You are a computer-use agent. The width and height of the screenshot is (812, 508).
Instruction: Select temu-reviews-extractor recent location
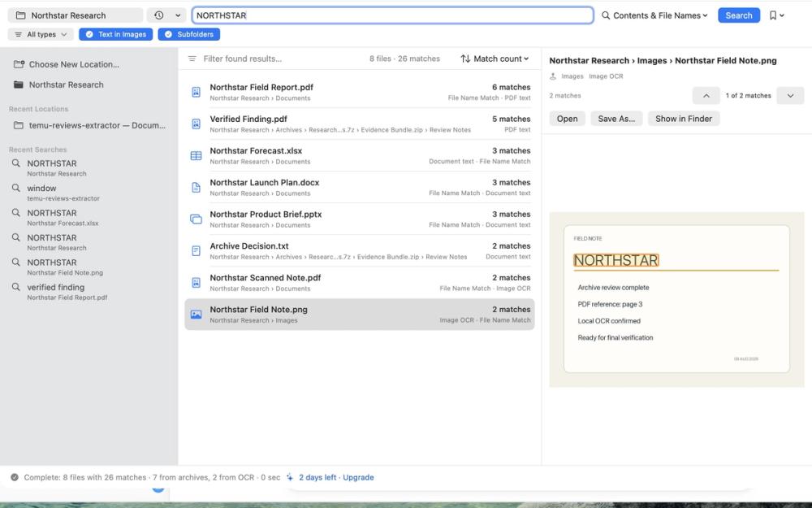[x=89, y=125]
